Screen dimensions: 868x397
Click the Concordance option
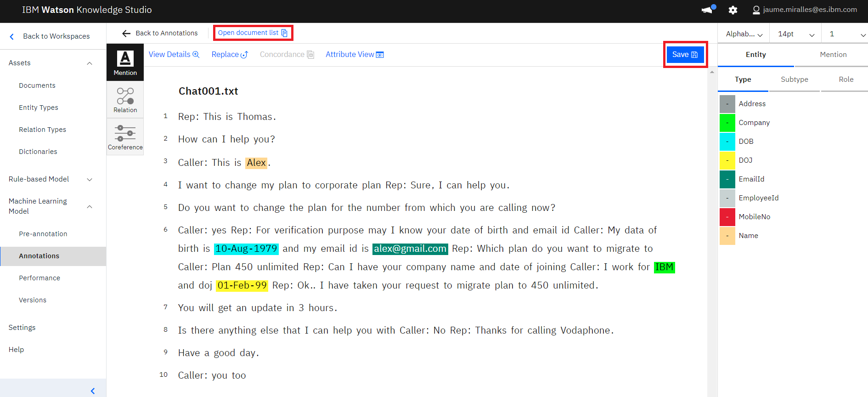(287, 54)
